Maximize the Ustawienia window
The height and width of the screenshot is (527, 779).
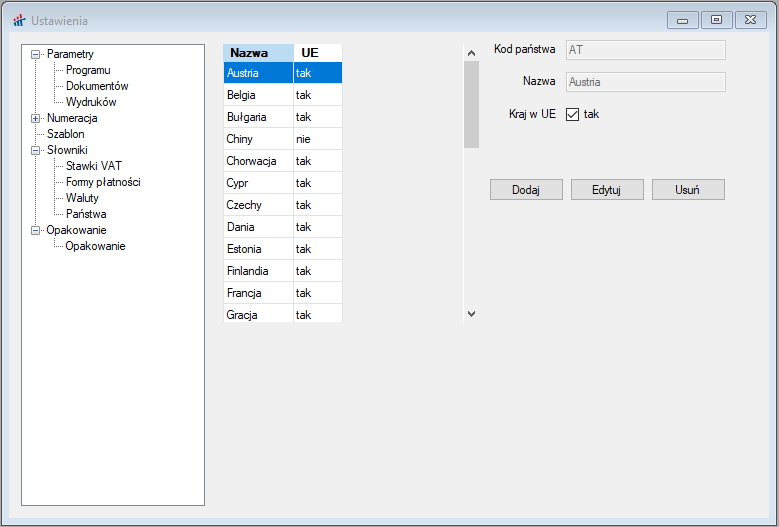coord(716,20)
